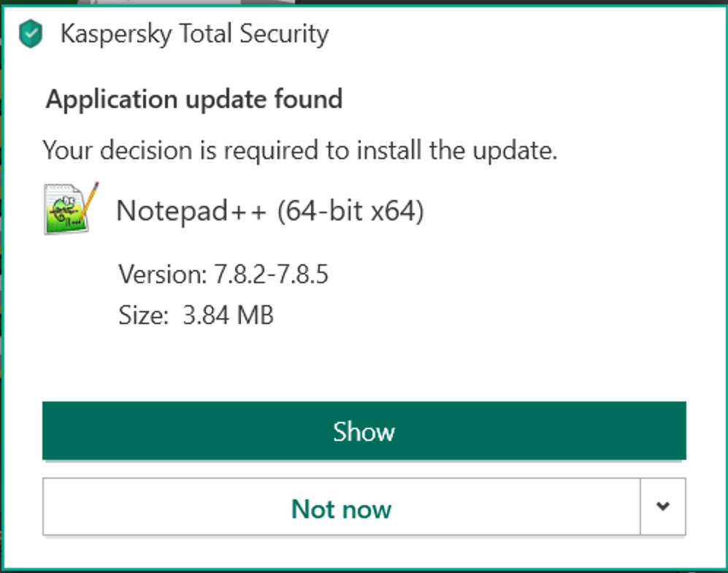Click the 'Your decision is required' message

[x=299, y=150]
